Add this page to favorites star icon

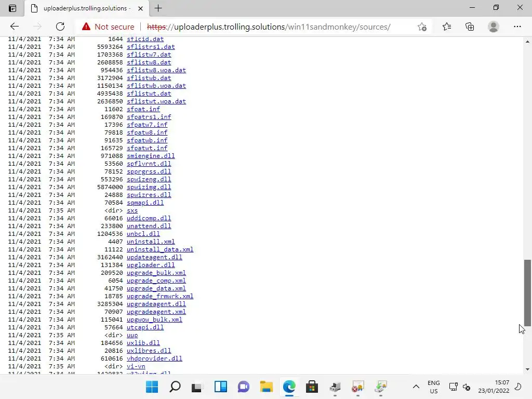(x=422, y=26)
